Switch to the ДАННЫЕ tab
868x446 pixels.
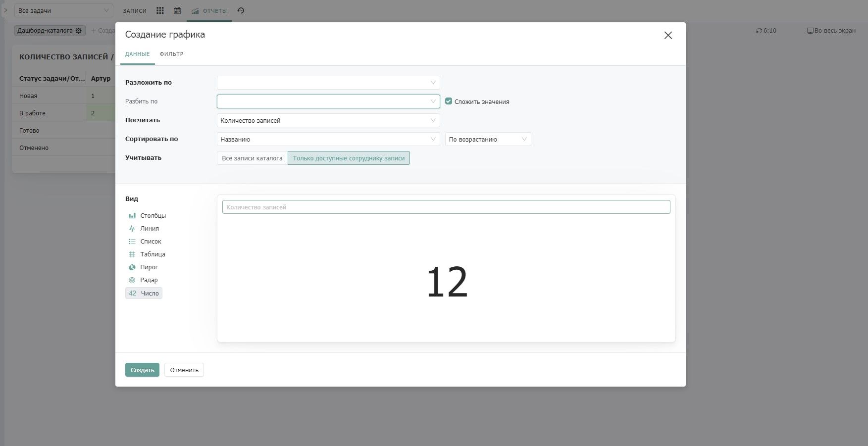(137, 54)
